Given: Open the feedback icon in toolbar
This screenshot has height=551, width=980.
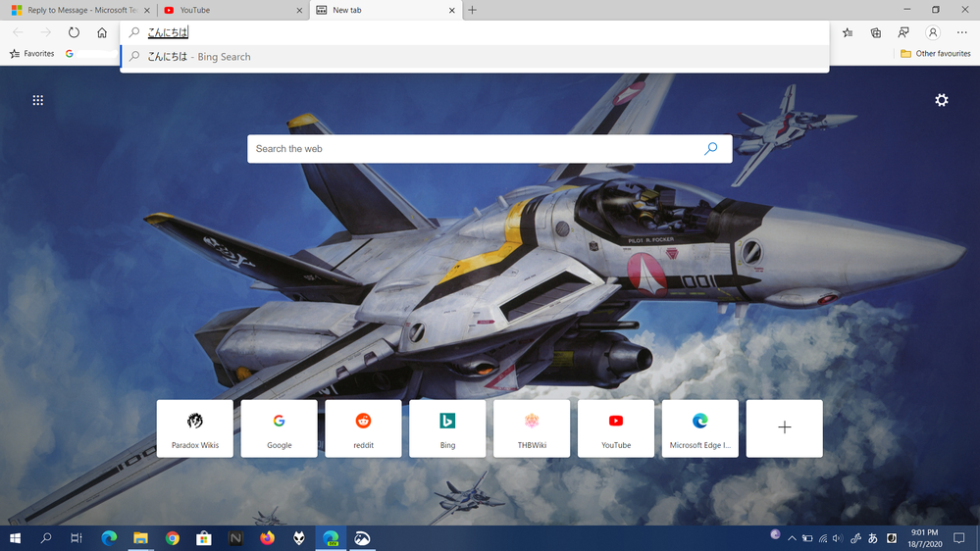Looking at the screenshot, I should click(x=903, y=32).
